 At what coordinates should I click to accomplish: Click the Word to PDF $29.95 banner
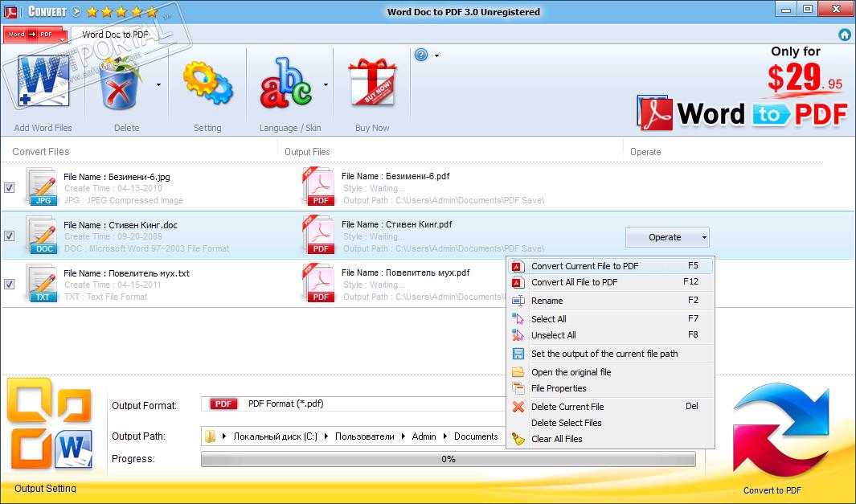pos(743,90)
